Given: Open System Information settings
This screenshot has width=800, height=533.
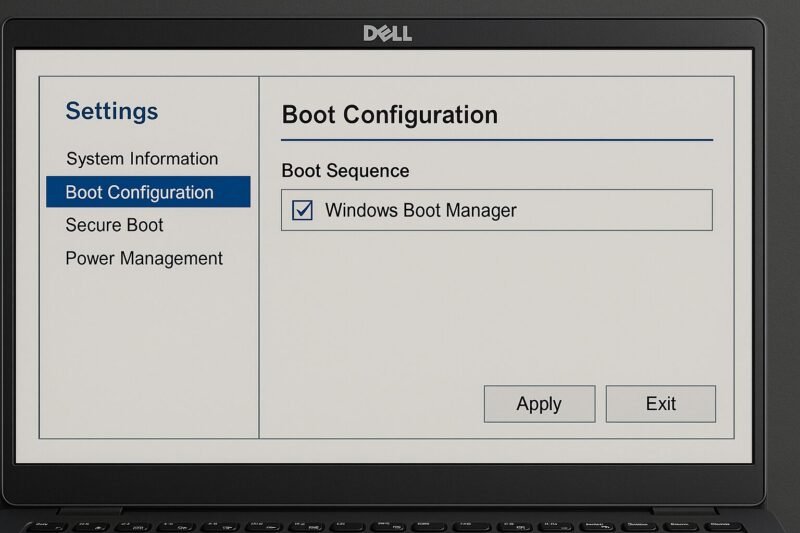Looking at the screenshot, I should [x=142, y=159].
